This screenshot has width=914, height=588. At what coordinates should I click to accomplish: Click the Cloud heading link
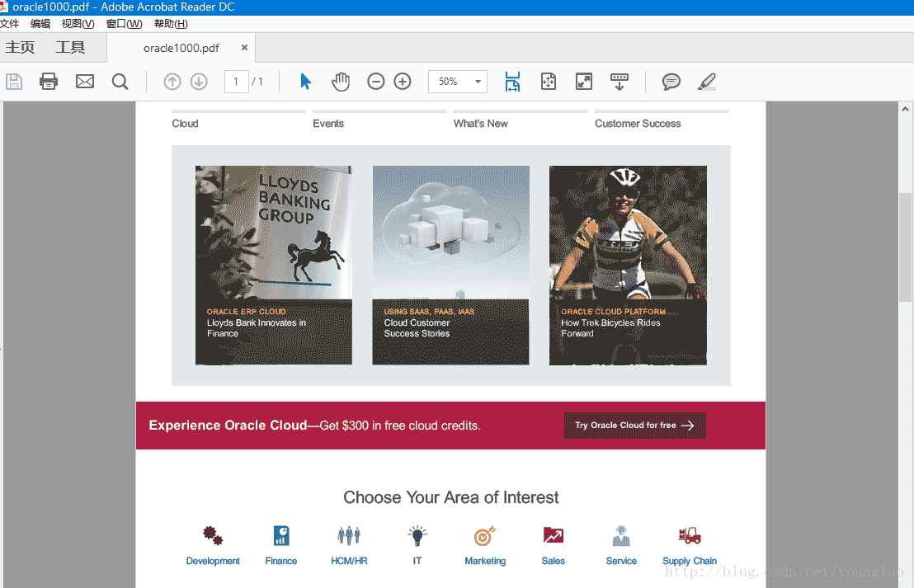click(185, 124)
